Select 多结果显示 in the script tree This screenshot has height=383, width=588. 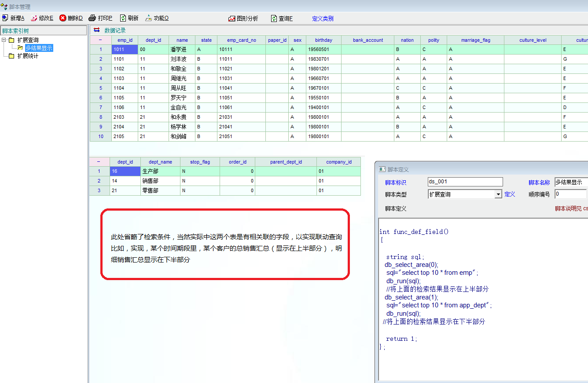click(39, 48)
